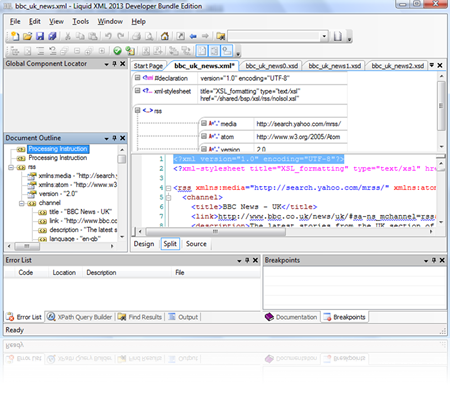Navigate forward with the gray arrow
Screen dimensions: 450x419
pos(205,36)
